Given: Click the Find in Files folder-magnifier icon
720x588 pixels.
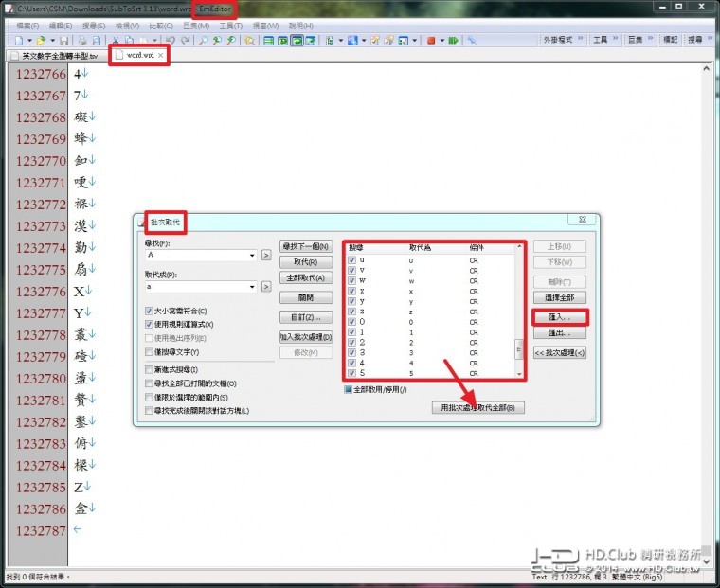Looking at the screenshot, I should pyautogui.click(x=250, y=41).
